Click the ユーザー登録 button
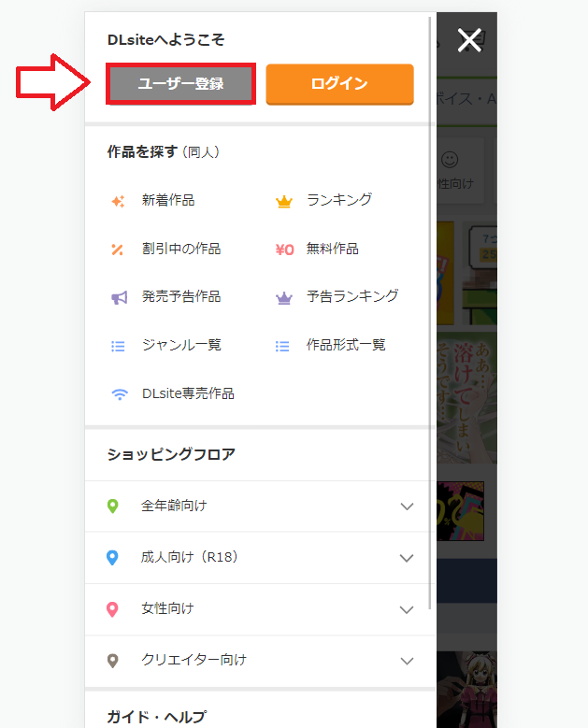 180,84
